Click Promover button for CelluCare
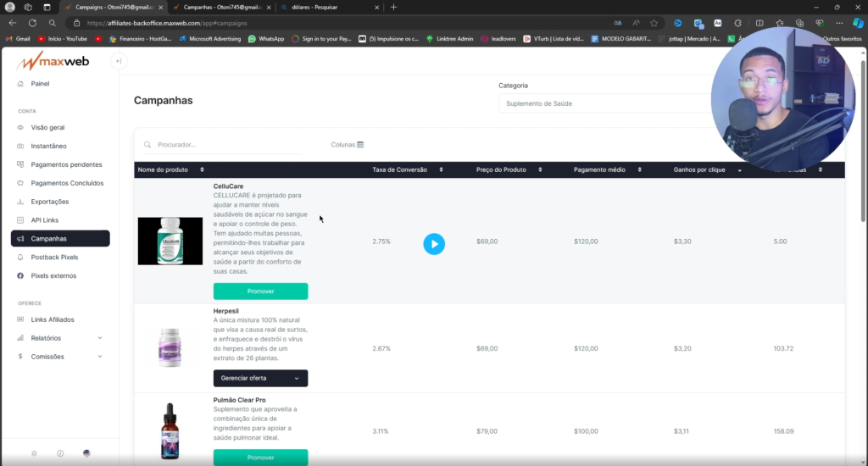 [x=260, y=291]
